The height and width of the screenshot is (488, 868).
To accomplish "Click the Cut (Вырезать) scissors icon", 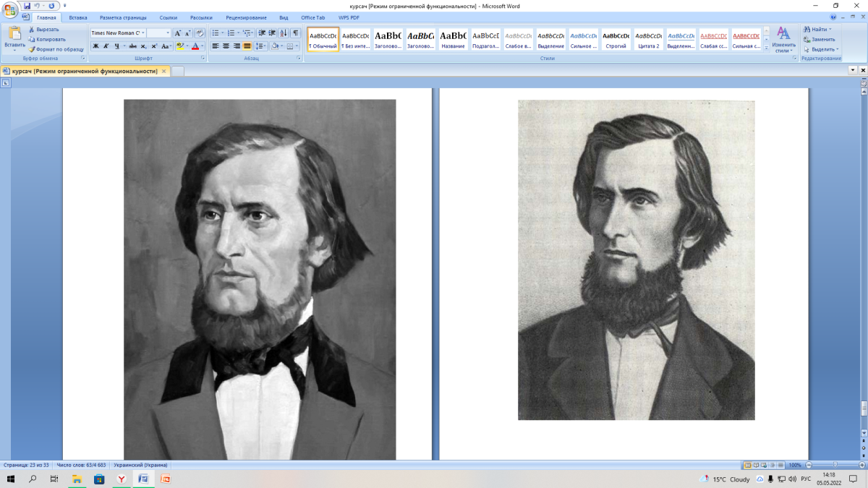I will tap(32, 30).
